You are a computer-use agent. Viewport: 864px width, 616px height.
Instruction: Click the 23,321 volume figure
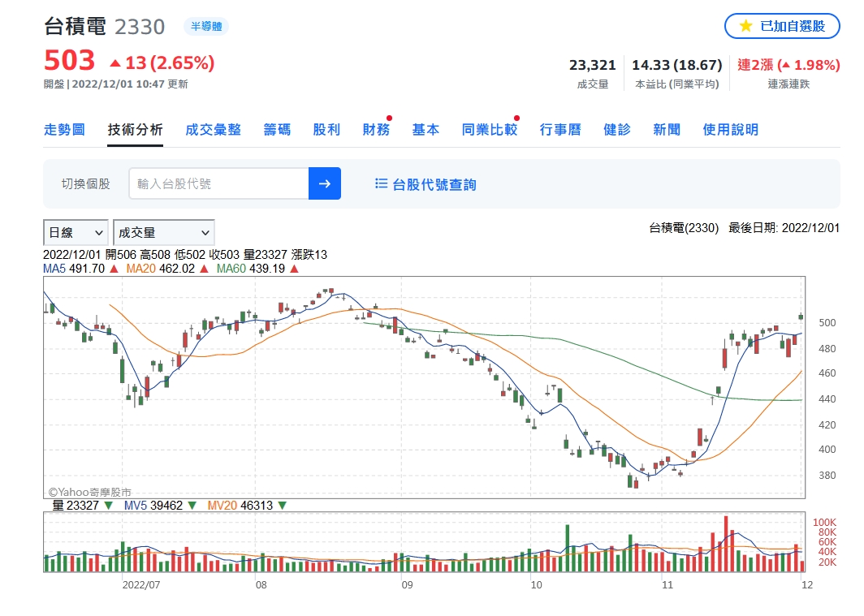592,65
